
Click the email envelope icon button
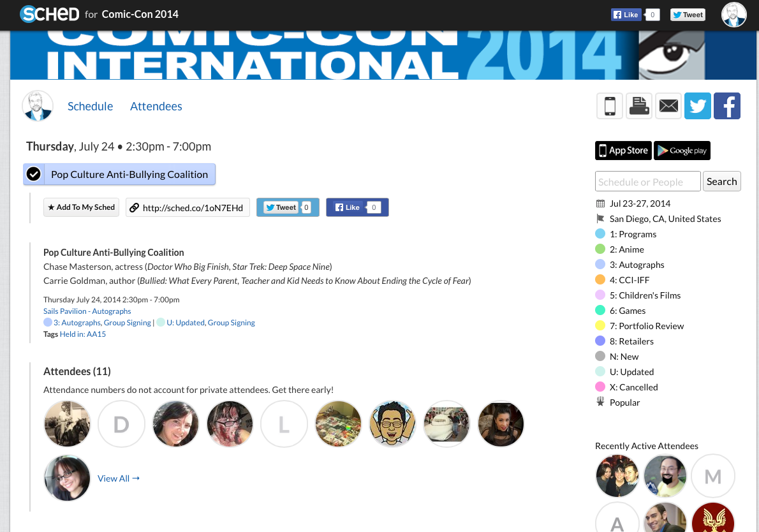668,105
